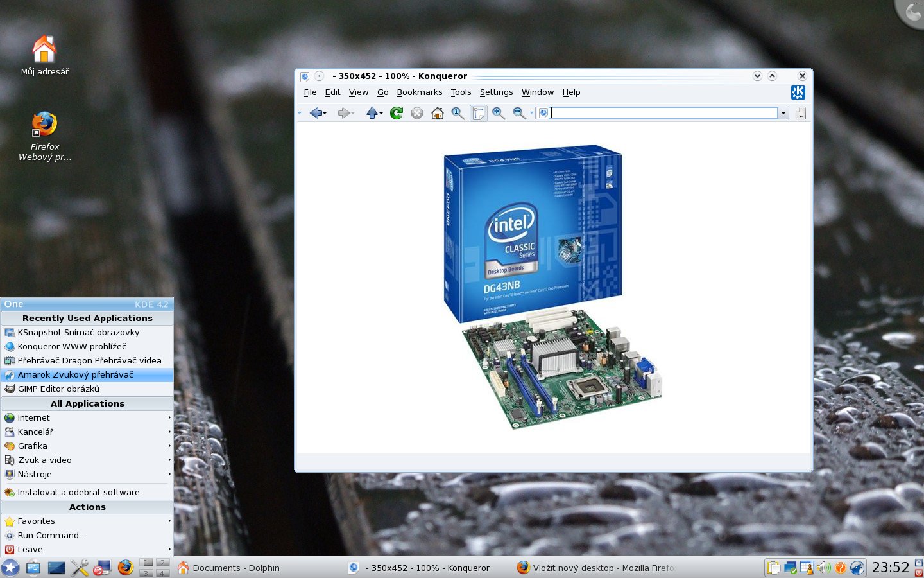Go to Home with the house icon
This screenshot has height=578, width=924.
(x=438, y=113)
